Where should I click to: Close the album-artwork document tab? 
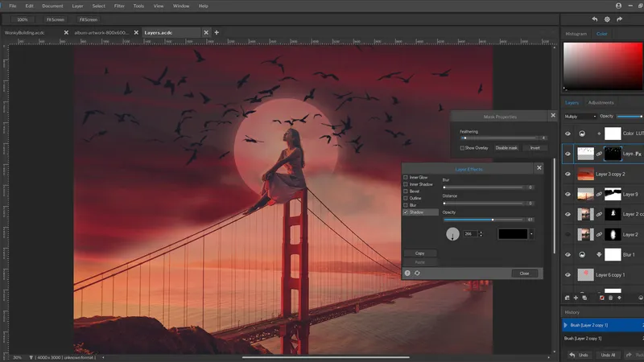click(136, 32)
